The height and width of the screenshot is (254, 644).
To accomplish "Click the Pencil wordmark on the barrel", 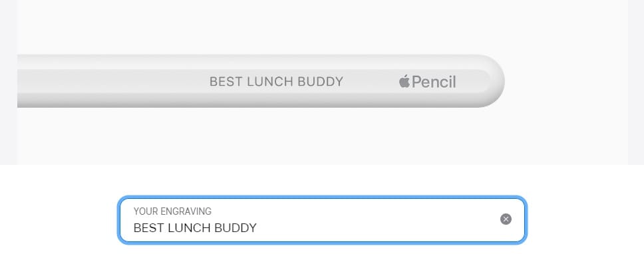I will (x=434, y=82).
